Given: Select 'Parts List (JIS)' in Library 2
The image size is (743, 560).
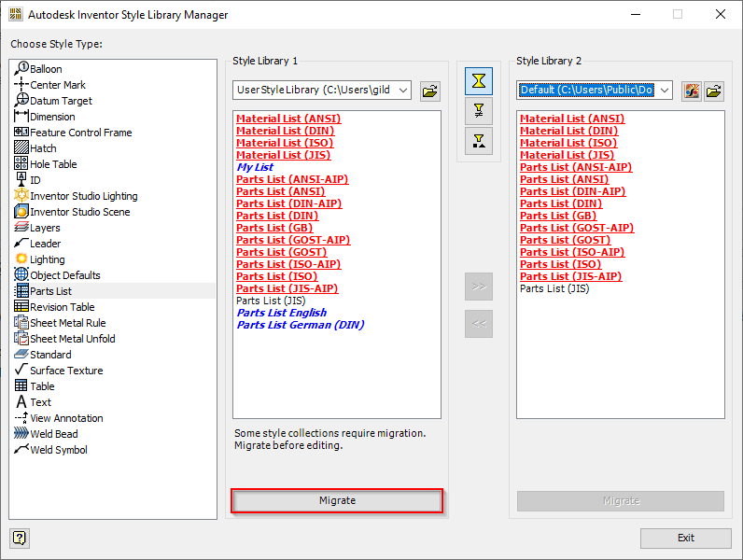Looking at the screenshot, I should (x=554, y=288).
